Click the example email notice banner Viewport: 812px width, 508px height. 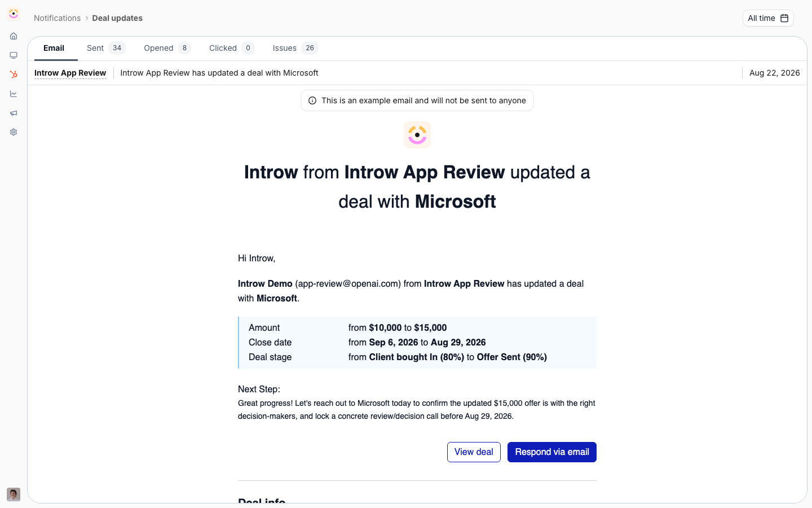click(x=417, y=100)
